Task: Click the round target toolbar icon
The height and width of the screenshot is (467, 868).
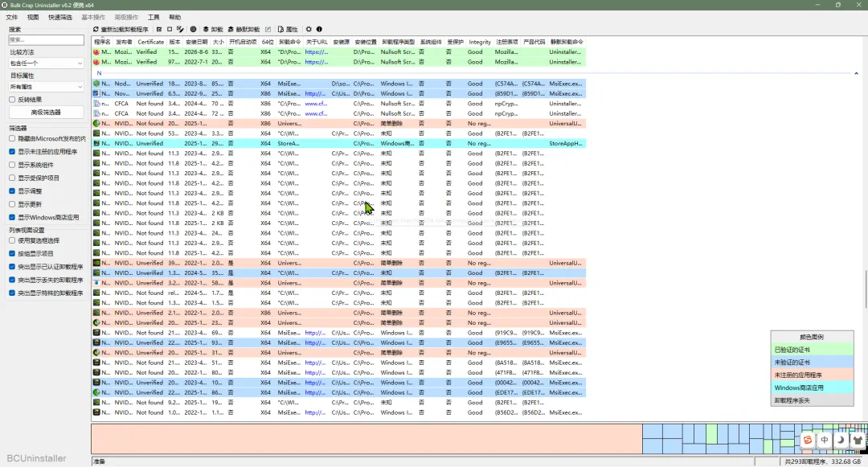Action: coord(193,29)
